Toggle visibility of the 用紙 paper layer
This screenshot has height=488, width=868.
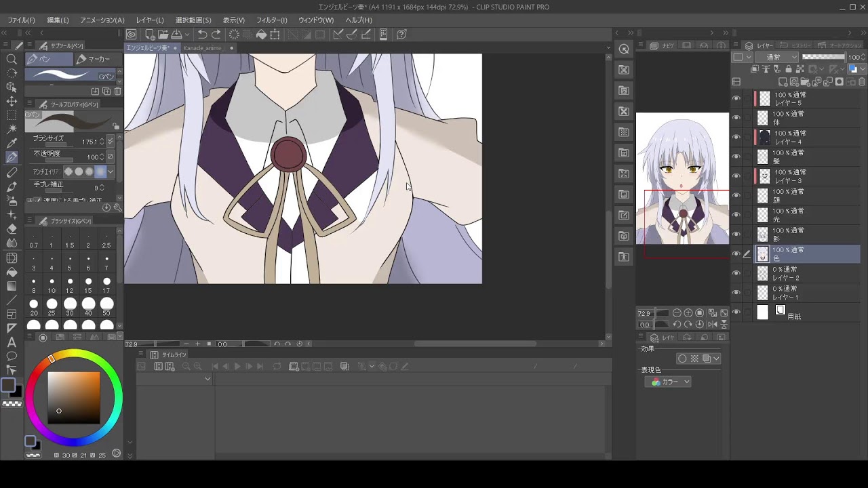(736, 312)
